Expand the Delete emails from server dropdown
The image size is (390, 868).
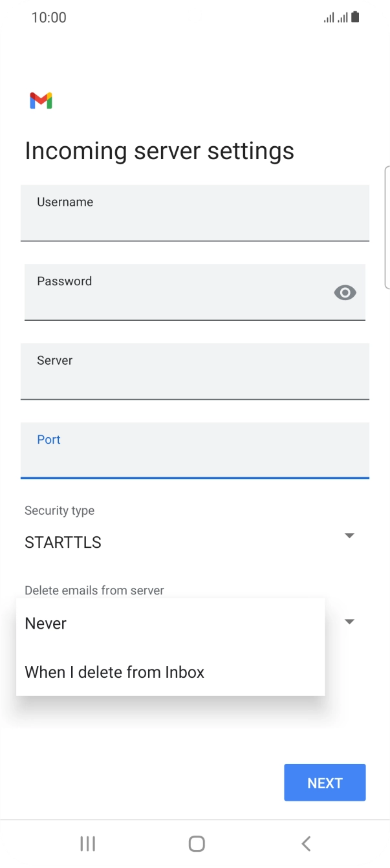click(349, 621)
